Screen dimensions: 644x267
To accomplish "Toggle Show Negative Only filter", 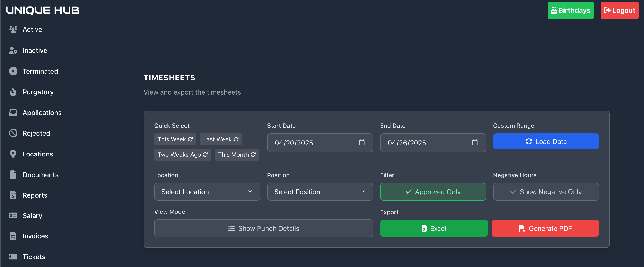I will point(546,192).
